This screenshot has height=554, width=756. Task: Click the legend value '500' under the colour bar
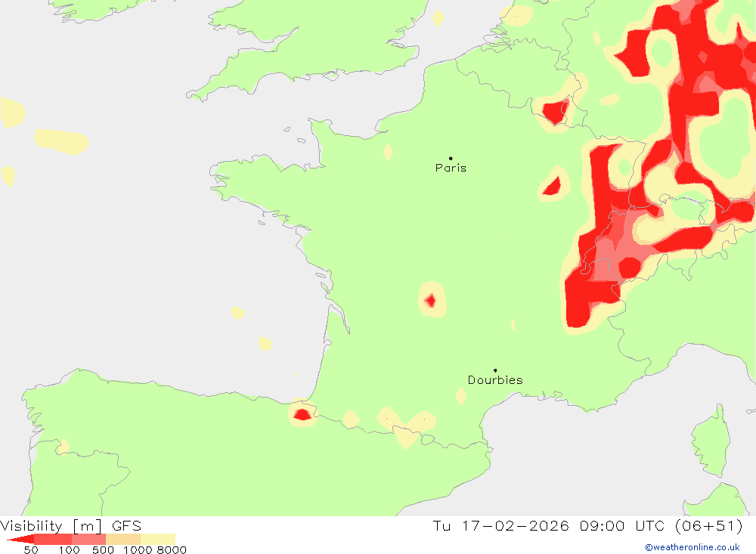click(x=103, y=550)
